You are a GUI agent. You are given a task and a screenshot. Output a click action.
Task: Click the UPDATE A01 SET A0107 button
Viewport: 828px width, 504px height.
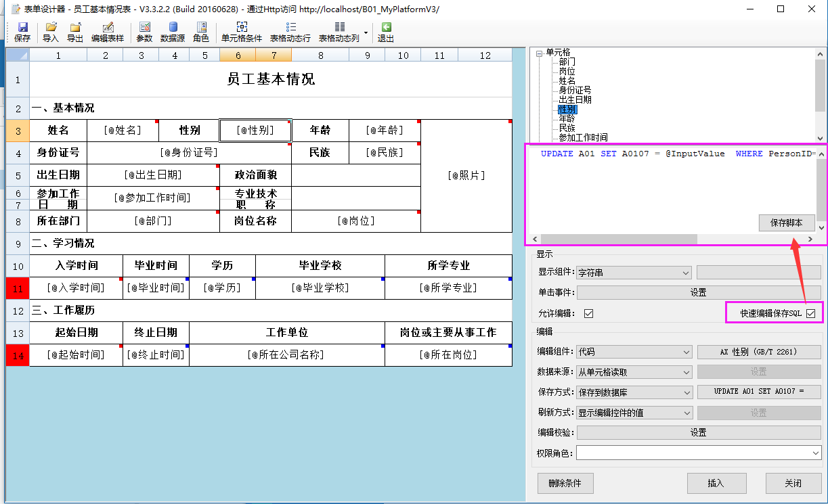pos(758,392)
